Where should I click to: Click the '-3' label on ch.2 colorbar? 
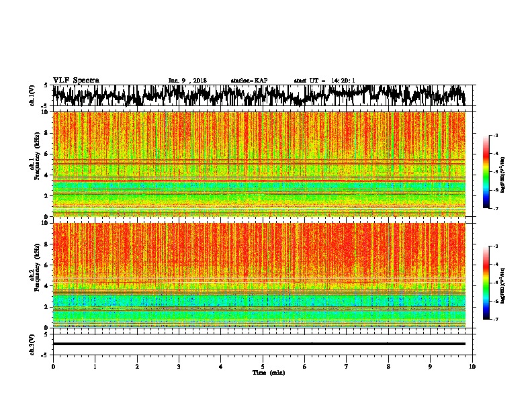point(495,246)
